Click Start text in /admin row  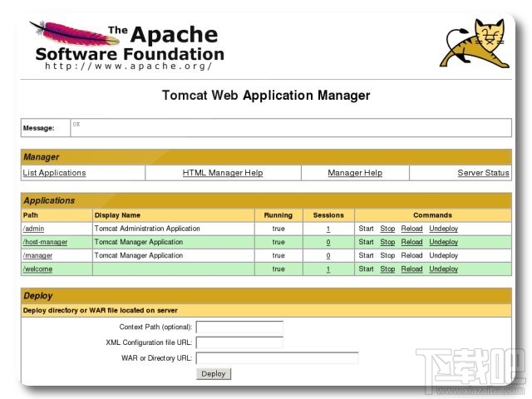point(366,229)
